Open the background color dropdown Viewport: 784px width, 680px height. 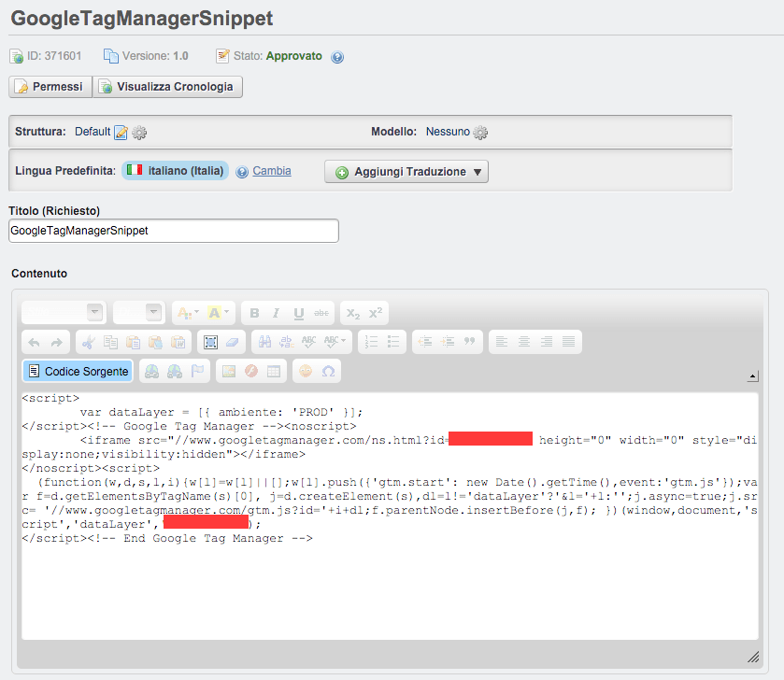[219, 313]
